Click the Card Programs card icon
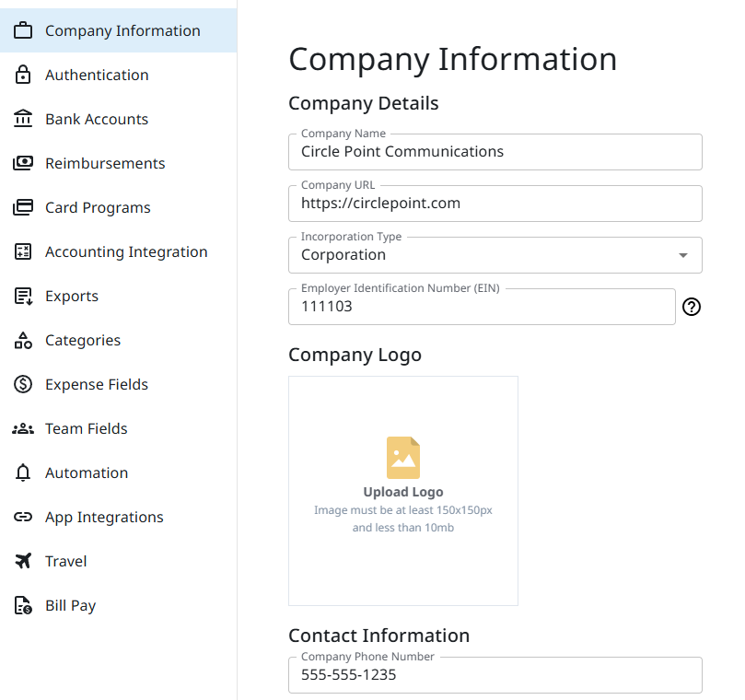Screen dimensions: 745x700 click(23, 207)
